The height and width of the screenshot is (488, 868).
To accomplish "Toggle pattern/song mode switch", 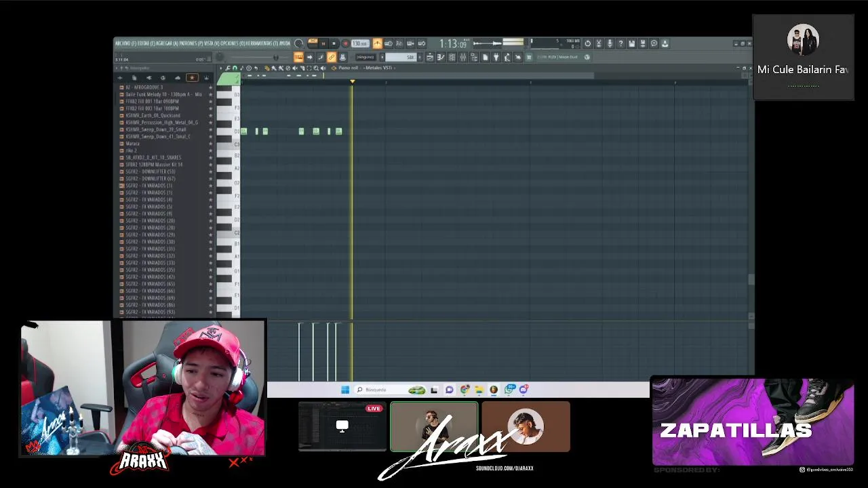I will [313, 43].
